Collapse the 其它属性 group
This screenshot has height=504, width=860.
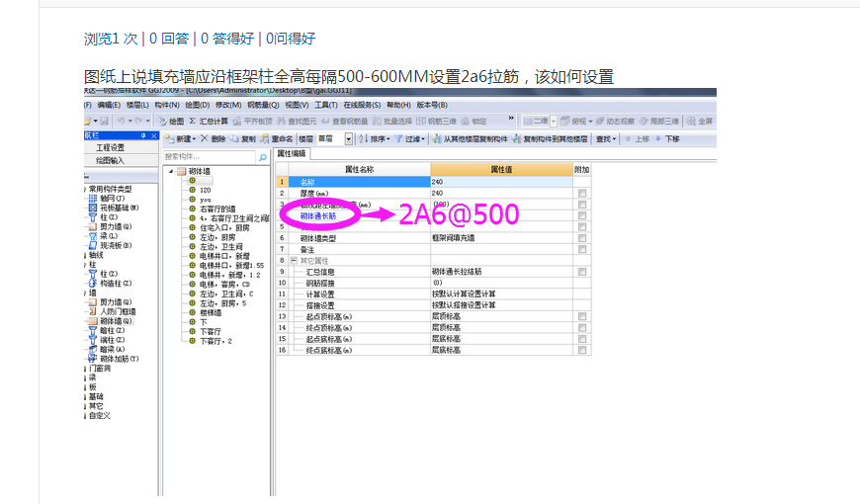tap(294, 261)
